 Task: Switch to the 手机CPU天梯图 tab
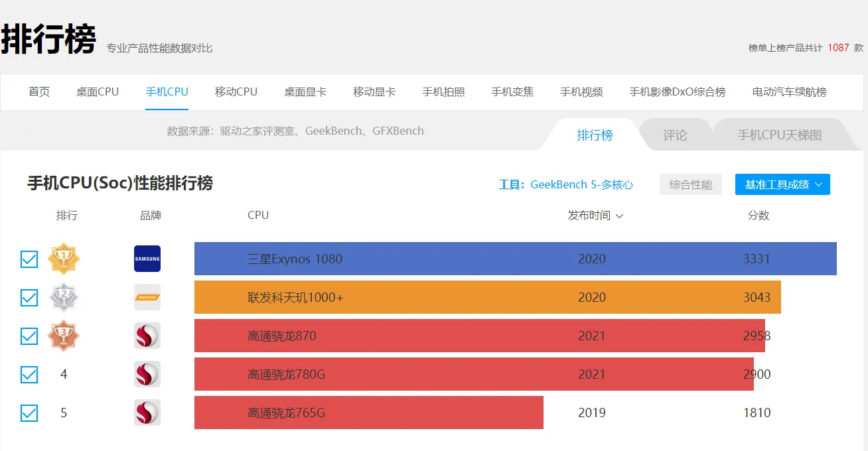point(780,135)
